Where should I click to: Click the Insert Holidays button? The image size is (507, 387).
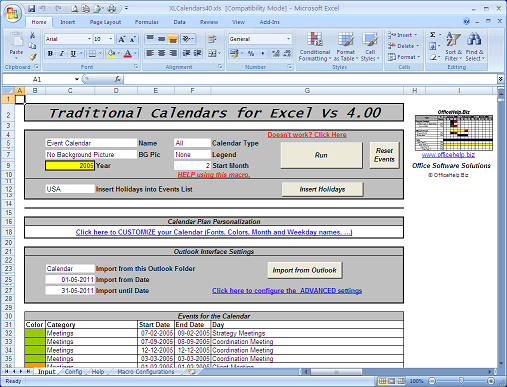[x=322, y=189]
